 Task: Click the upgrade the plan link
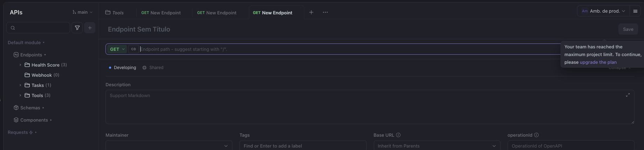598,62
